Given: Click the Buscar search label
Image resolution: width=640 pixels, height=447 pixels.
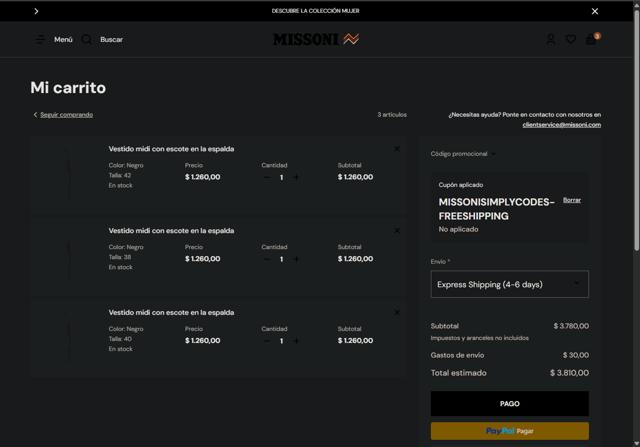Looking at the screenshot, I should (111, 40).
